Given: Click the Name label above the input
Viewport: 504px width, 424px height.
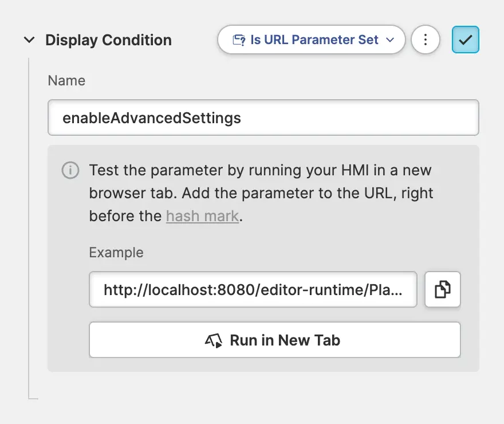Looking at the screenshot, I should (66, 81).
